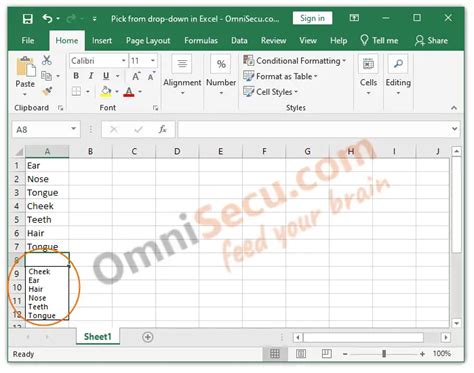Open the Help tab
This screenshot has height=373, width=474.
coord(338,41)
